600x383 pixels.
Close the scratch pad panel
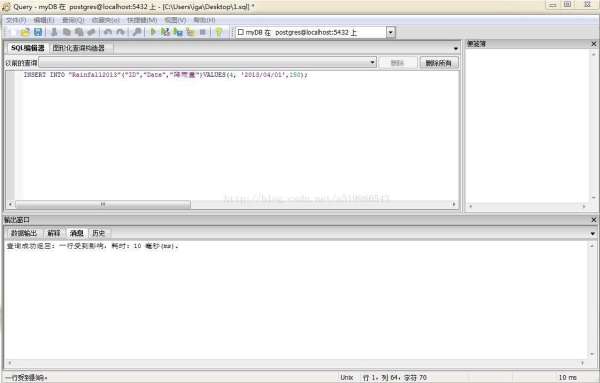coord(593,44)
